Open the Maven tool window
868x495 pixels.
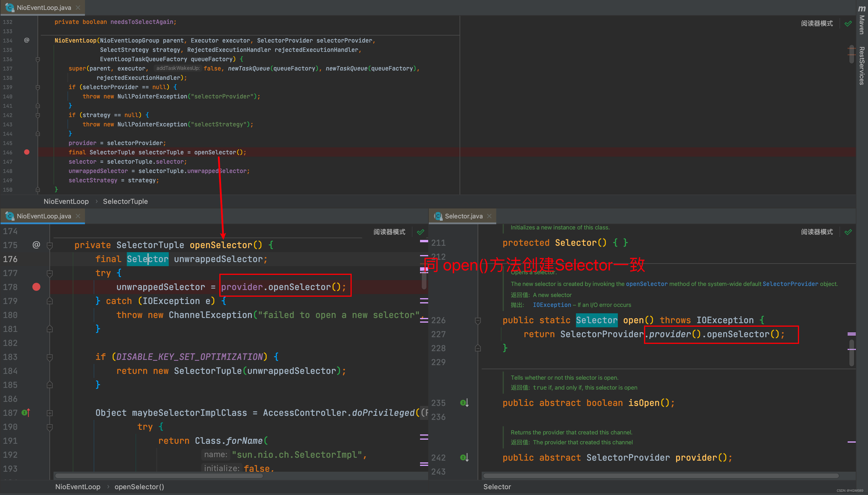tap(862, 20)
